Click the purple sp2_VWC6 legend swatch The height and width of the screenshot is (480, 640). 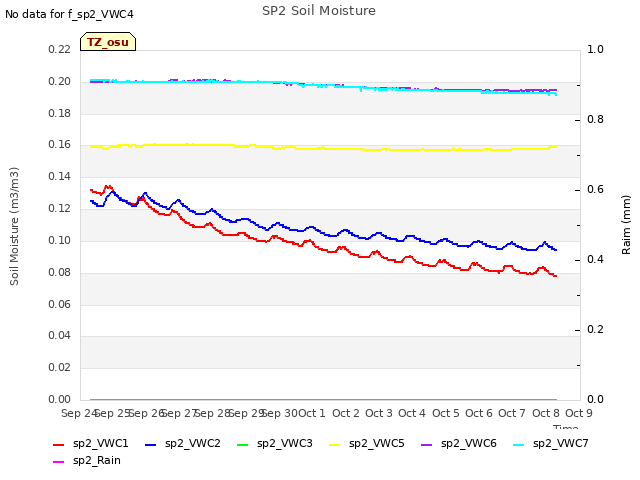tap(427, 444)
